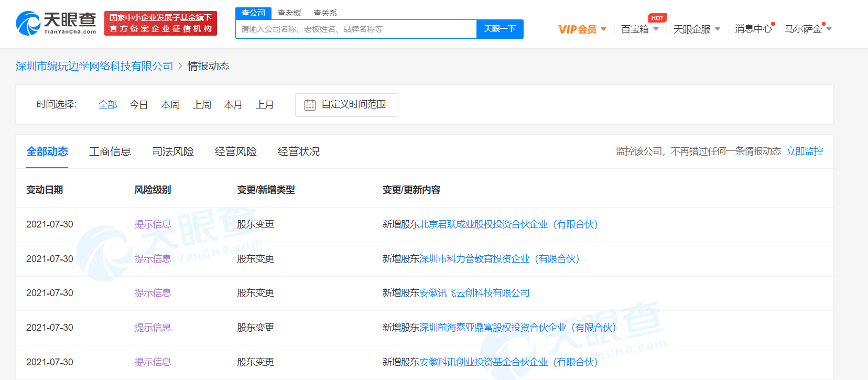Switch to 经营风险 tab
Image resolution: width=868 pixels, height=380 pixels.
[x=236, y=151]
